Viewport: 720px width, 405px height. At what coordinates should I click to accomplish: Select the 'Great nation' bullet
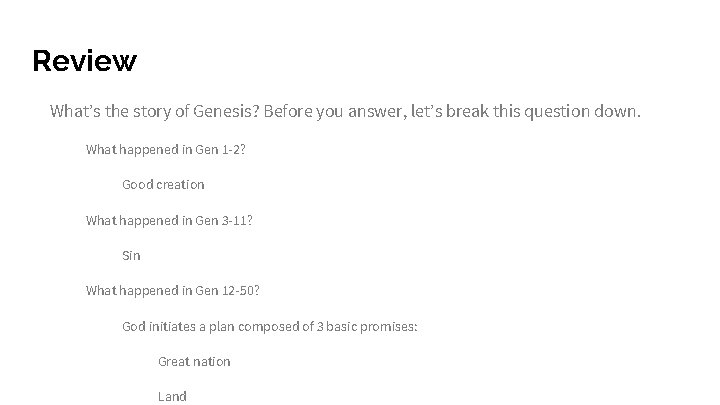(194, 361)
